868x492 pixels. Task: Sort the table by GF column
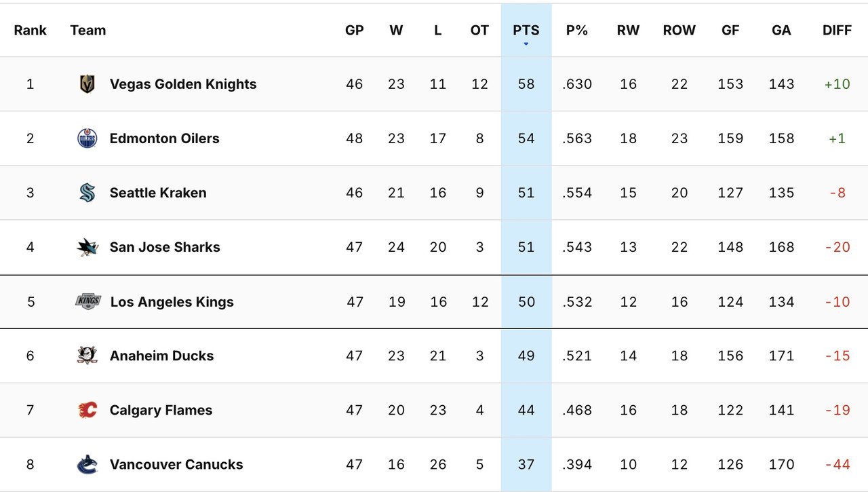point(730,30)
